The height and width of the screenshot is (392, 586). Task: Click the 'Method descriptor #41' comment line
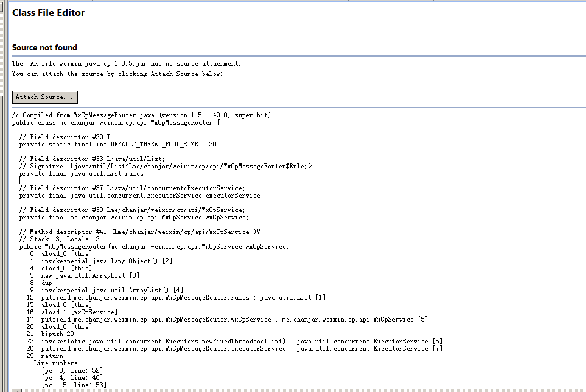pos(140,232)
